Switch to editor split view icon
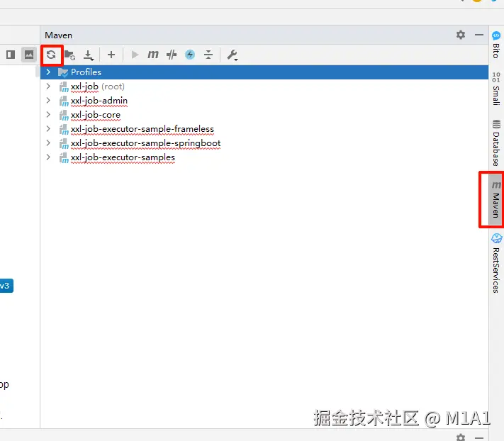 [x=11, y=55]
